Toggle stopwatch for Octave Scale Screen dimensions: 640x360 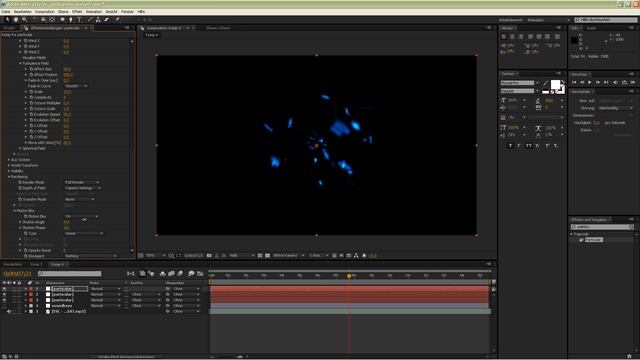point(31,109)
